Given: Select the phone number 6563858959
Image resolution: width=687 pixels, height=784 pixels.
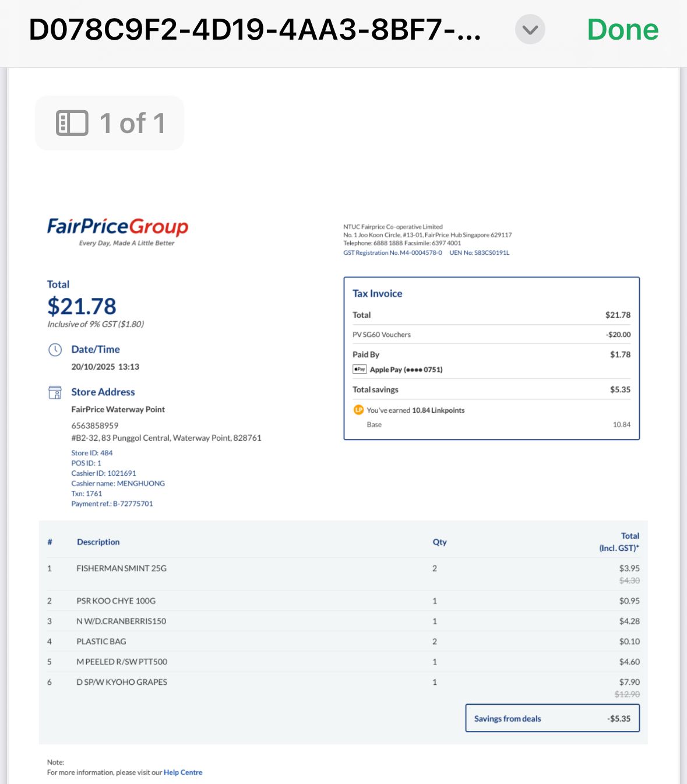Looking at the screenshot, I should coord(95,426).
